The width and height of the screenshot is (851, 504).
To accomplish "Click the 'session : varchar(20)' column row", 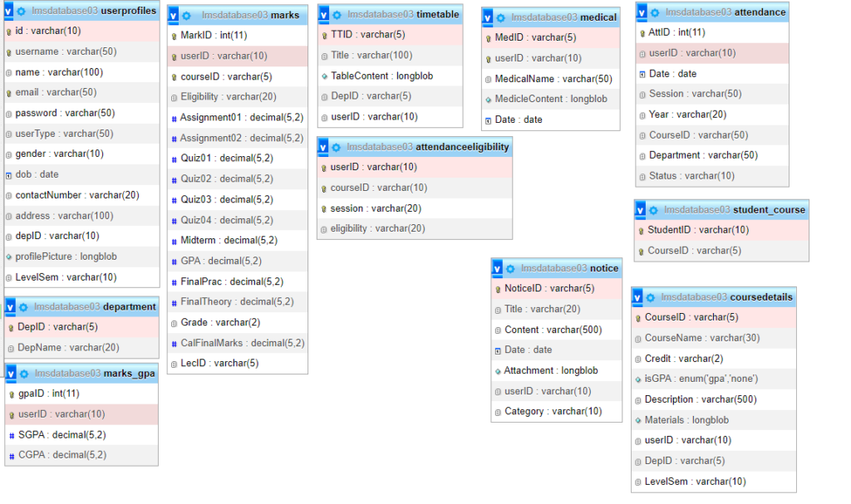I will (415, 209).
